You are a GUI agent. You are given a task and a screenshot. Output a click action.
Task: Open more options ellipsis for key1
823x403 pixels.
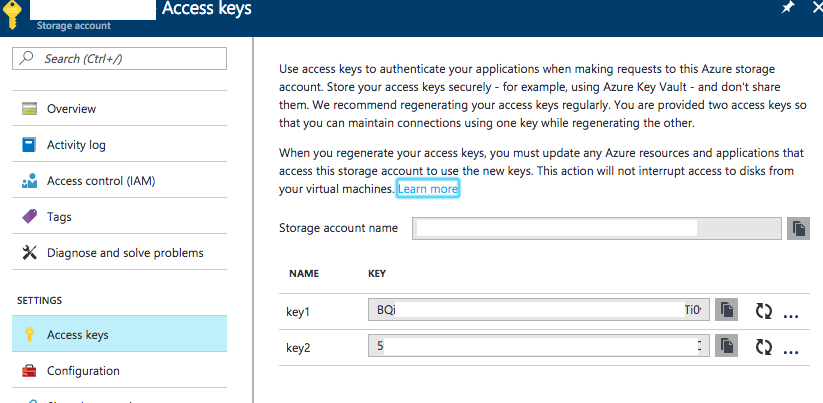pos(790,316)
